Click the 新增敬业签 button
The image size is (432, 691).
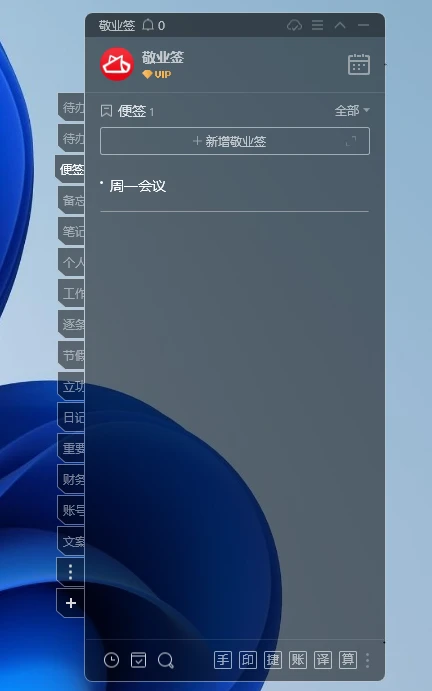(235, 141)
